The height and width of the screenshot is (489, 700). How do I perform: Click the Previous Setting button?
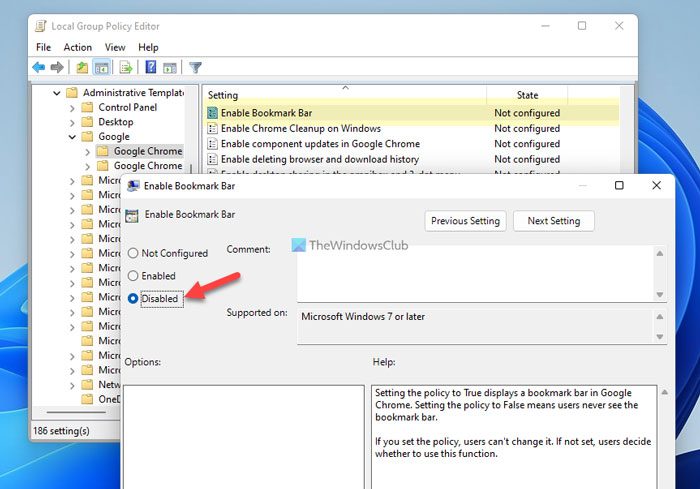[465, 221]
